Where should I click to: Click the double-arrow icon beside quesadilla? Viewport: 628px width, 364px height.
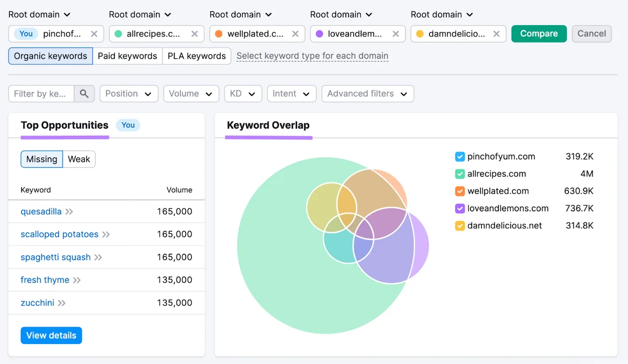tap(69, 212)
